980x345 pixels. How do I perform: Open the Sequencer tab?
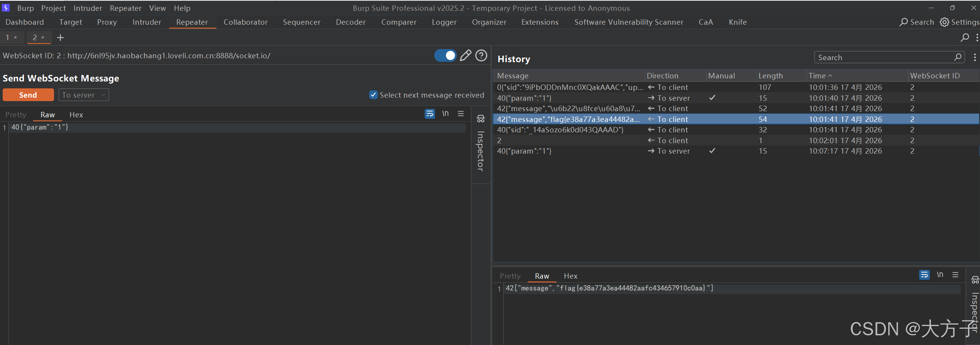(x=302, y=22)
